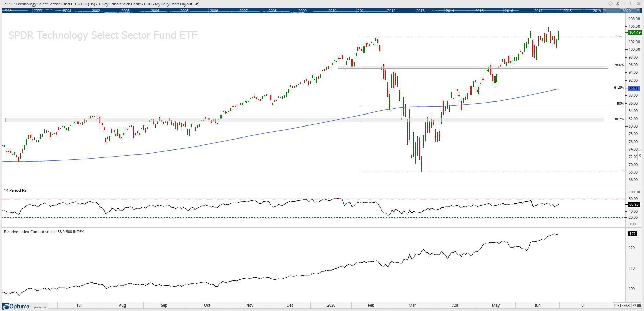Screen dimensions: 644x311
Task: Jump to 2015 in the overview timeline
Action: [x=479, y=11]
